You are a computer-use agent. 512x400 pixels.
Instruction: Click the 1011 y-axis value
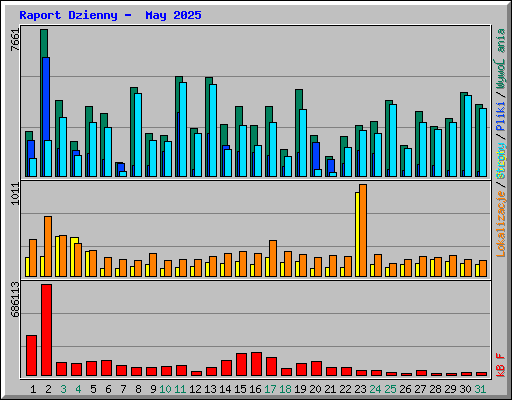[15, 194]
